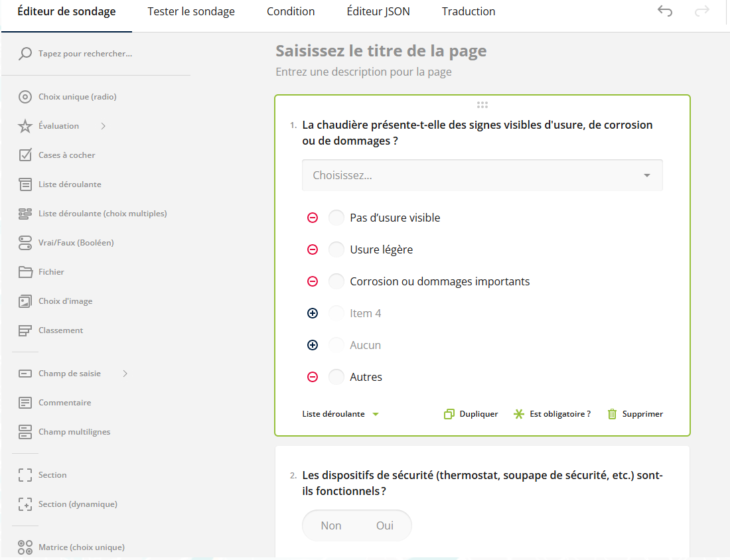Click the Section (dynamique) icon
730x560 pixels.
[x=25, y=504]
